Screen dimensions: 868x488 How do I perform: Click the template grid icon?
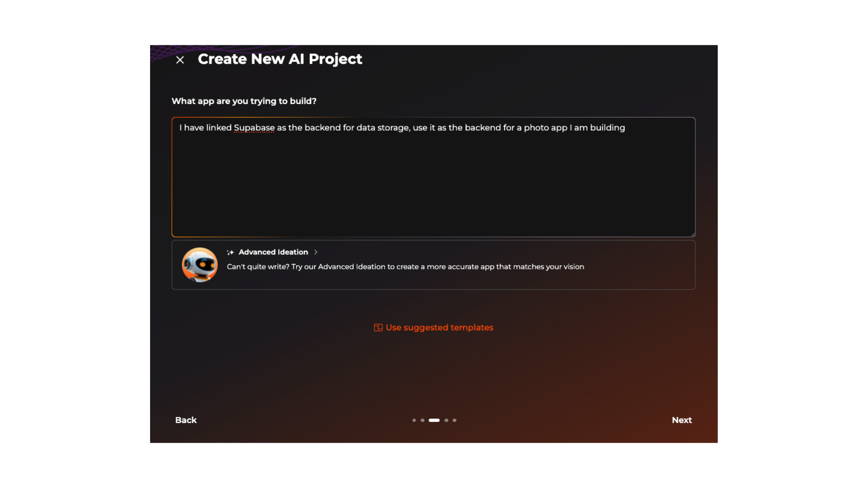[378, 328]
